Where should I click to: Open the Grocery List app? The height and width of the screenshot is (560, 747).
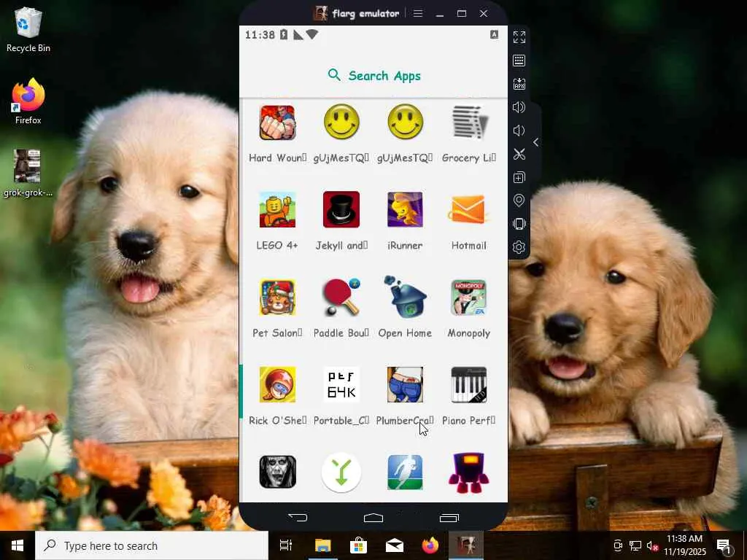469,123
